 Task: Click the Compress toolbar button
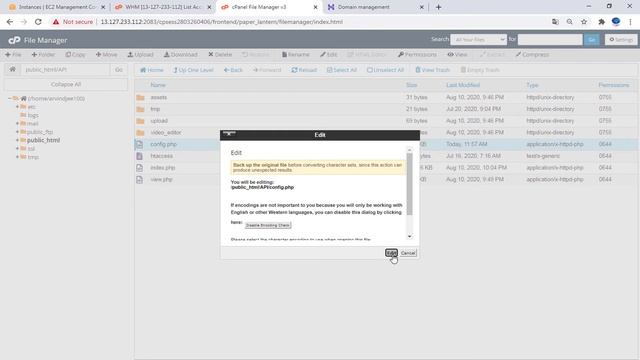click(532, 55)
